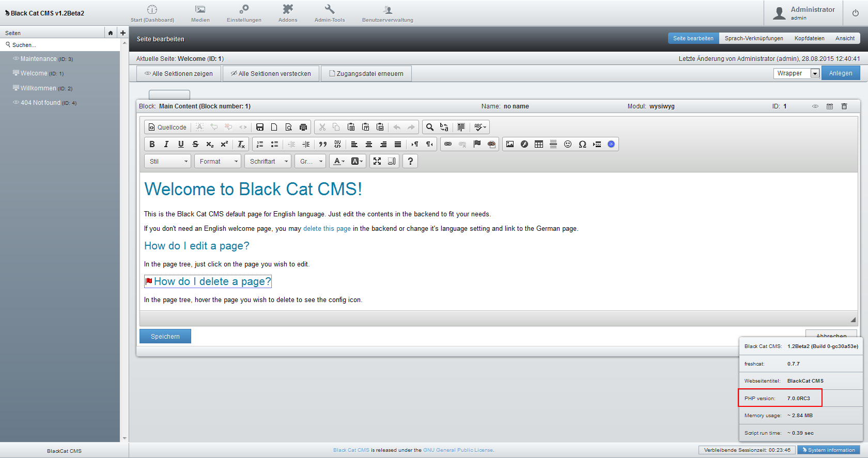Image resolution: width=868 pixels, height=458 pixels.
Task: Open the text color picker
Action: 339,161
